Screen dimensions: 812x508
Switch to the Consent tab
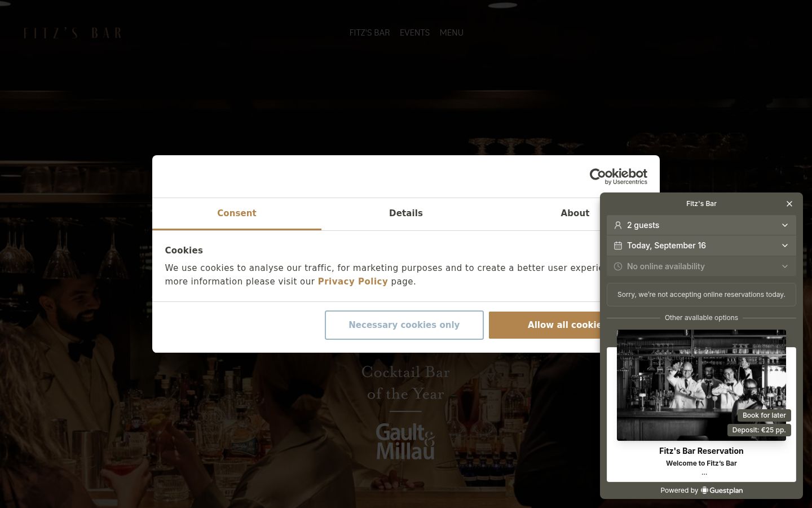point(237,213)
